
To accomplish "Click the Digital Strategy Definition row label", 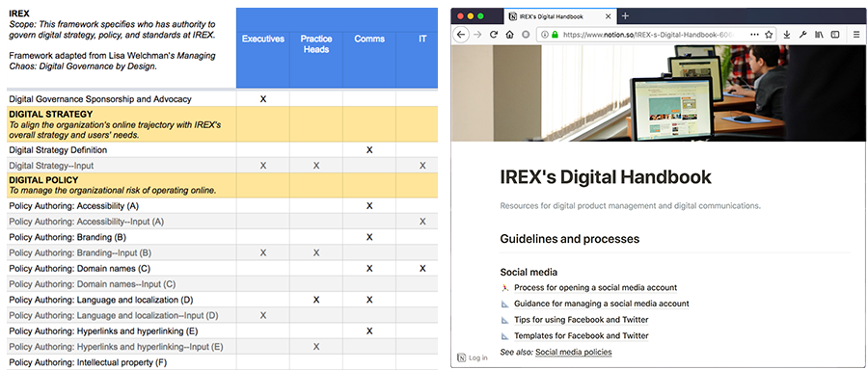I will 58,150.
